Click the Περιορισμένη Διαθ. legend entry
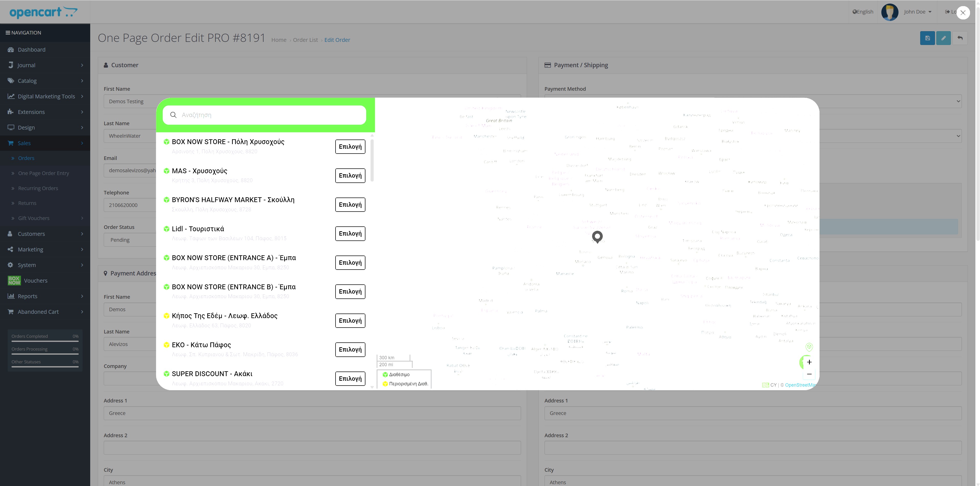The height and width of the screenshot is (486, 980). point(405,384)
